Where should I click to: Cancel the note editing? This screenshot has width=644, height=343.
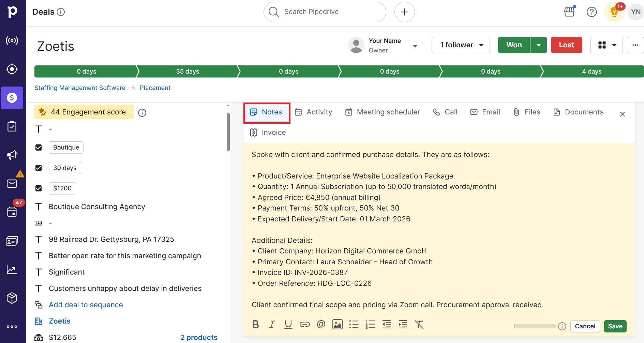pos(585,326)
